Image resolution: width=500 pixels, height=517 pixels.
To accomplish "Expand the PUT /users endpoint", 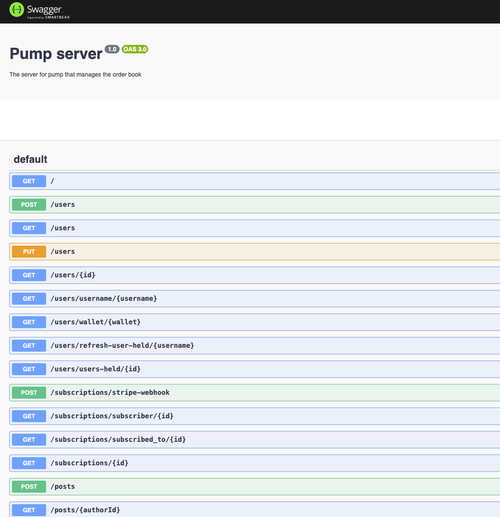I will tap(255, 252).
